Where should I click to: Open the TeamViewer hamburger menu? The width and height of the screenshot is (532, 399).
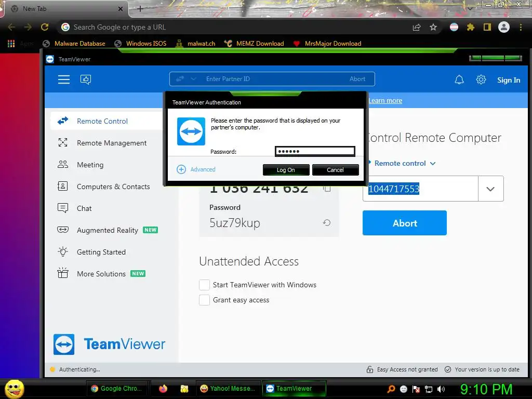click(63, 79)
